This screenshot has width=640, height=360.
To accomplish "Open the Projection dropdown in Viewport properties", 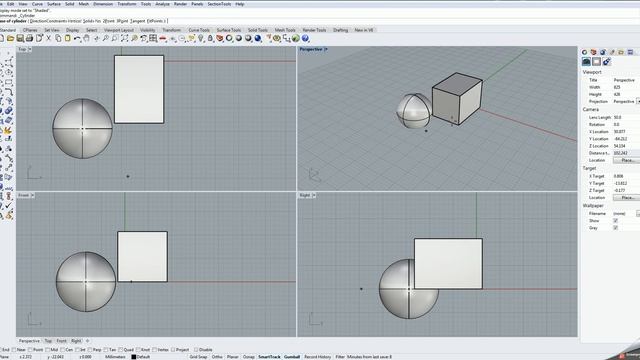I will pyautogui.click(x=638, y=101).
